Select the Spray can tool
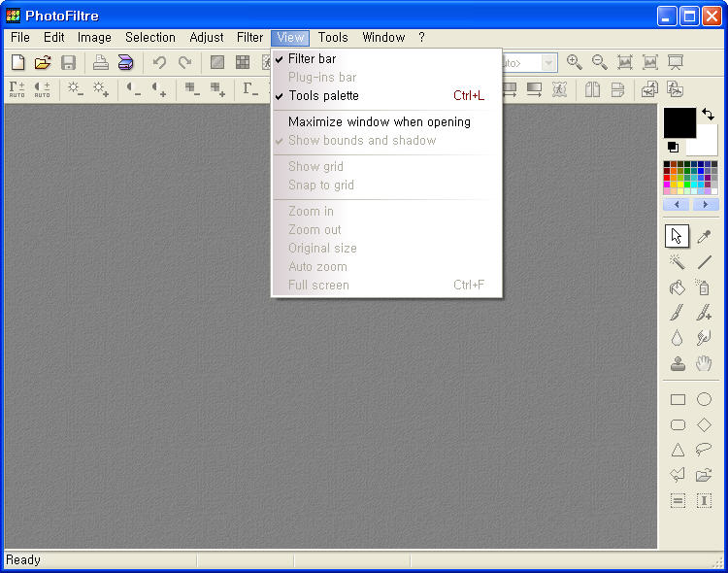Viewport: 728px width, 573px height. pos(704,287)
